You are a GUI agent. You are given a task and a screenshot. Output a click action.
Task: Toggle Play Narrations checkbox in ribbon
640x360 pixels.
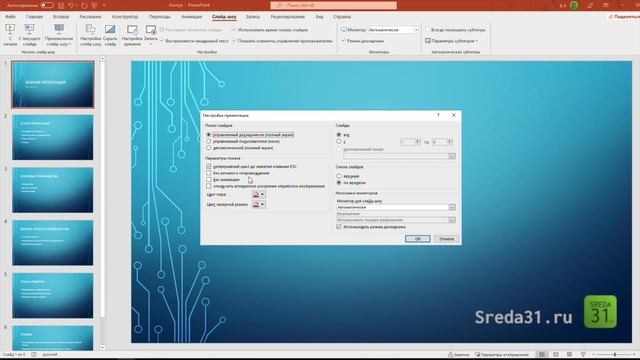click(162, 41)
